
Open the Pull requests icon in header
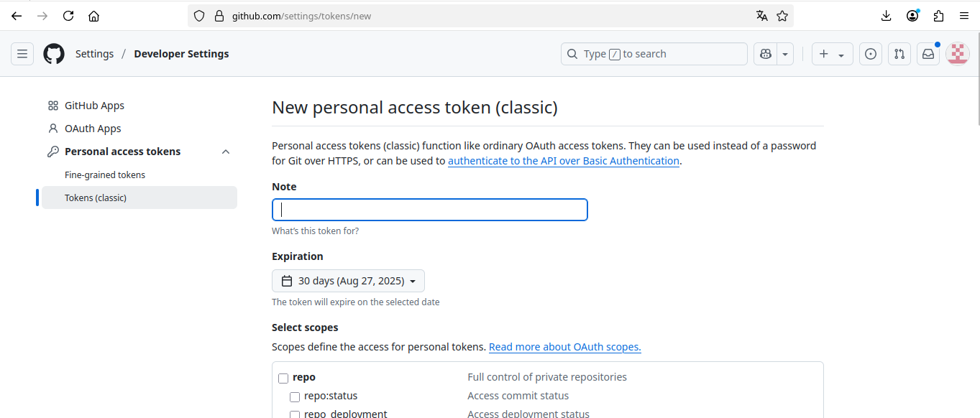899,54
